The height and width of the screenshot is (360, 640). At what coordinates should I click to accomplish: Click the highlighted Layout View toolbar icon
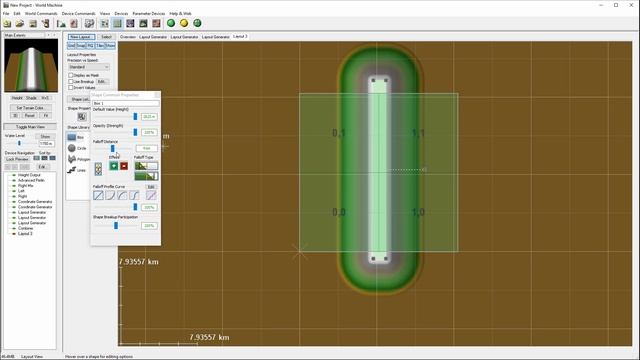118,24
